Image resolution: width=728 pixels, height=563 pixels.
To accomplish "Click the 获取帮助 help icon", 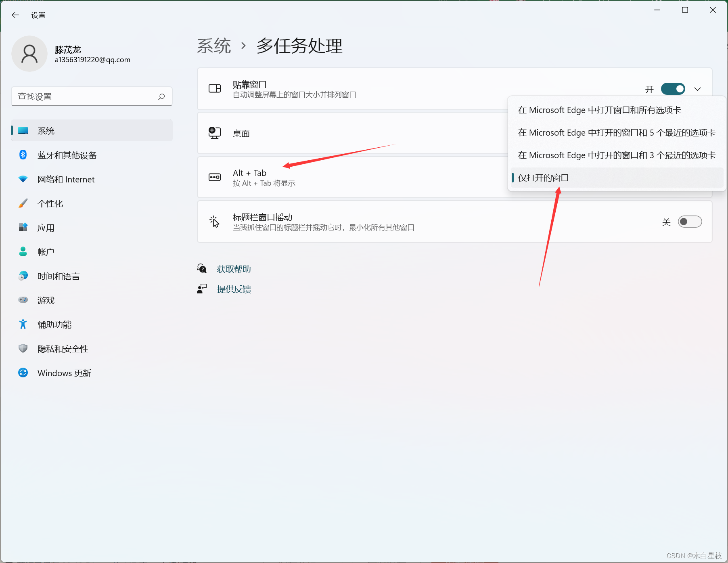I will pos(202,268).
